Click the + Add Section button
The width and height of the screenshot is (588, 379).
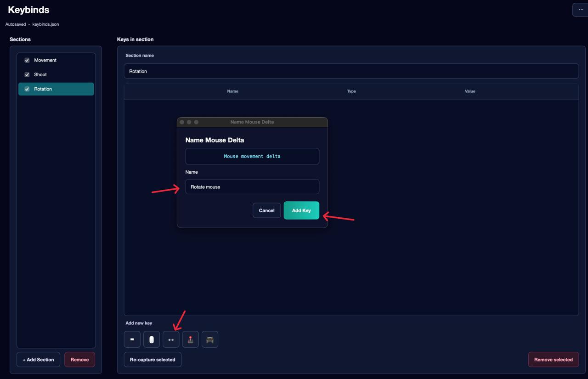pyautogui.click(x=39, y=360)
